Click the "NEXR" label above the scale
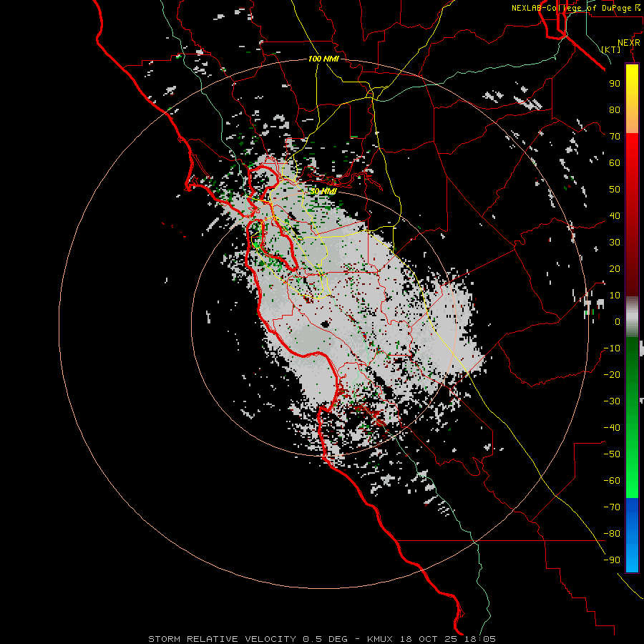Screen dimensions: 644x644 [x=629, y=43]
